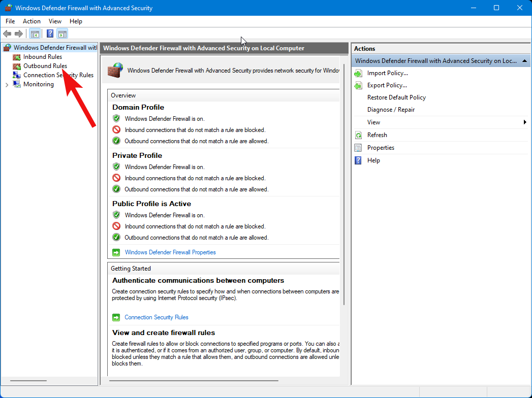Select the Inbound Rules brick wall icon
Screen dimensions: 532x398
pos(16,57)
